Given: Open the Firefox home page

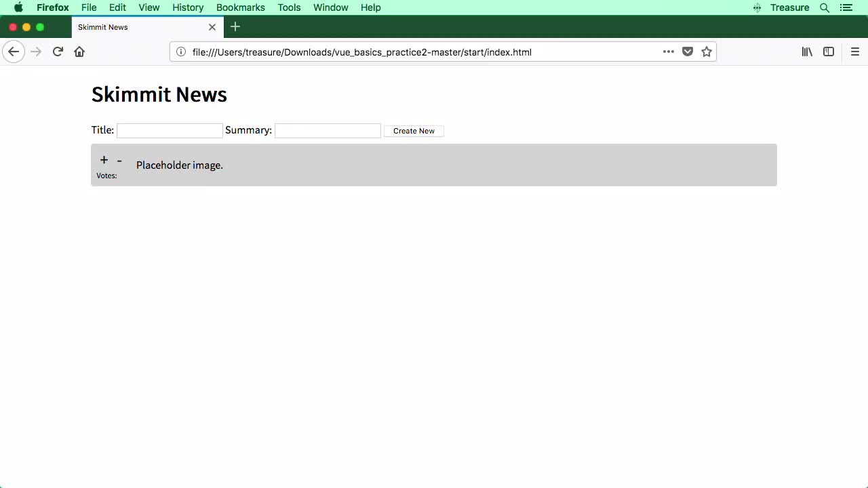Looking at the screenshot, I should click(79, 52).
